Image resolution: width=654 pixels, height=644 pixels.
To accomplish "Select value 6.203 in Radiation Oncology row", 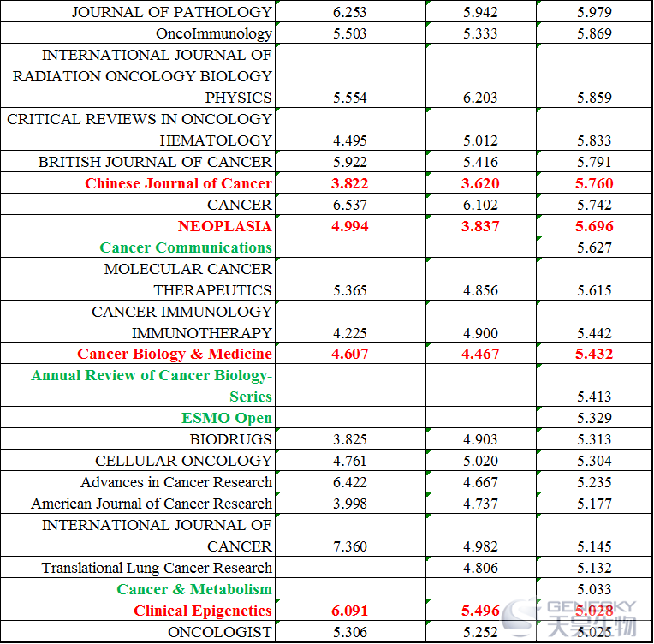I will click(480, 98).
